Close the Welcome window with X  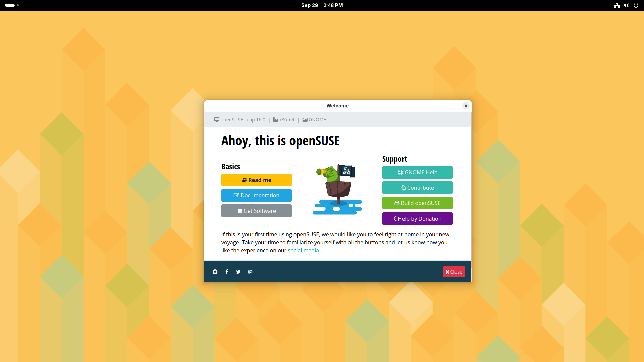pyautogui.click(x=466, y=106)
